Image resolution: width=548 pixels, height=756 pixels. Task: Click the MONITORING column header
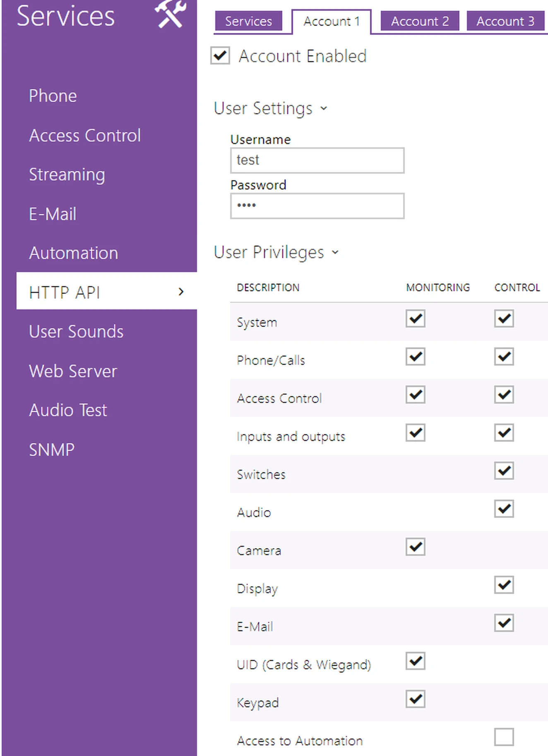point(438,287)
